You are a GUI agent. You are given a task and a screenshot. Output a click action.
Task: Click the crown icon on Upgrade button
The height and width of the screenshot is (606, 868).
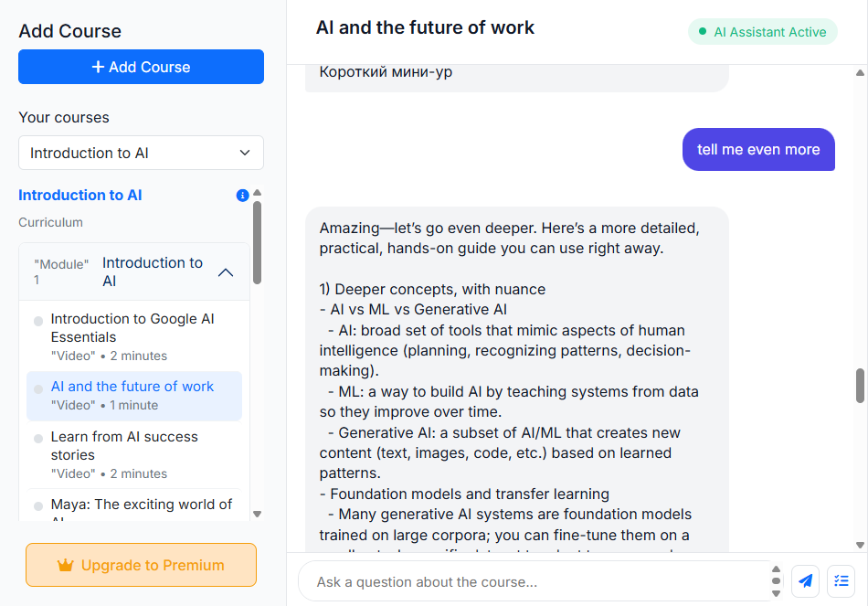pyautogui.click(x=65, y=565)
